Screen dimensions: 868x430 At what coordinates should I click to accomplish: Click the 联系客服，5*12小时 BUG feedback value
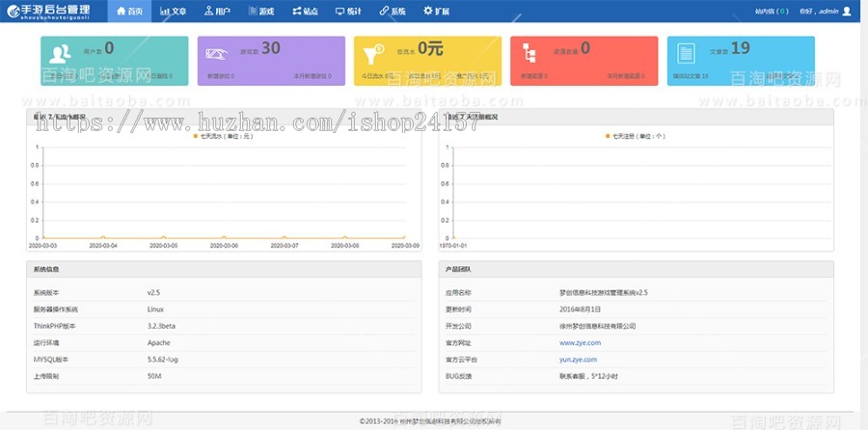(x=588, y=376)
